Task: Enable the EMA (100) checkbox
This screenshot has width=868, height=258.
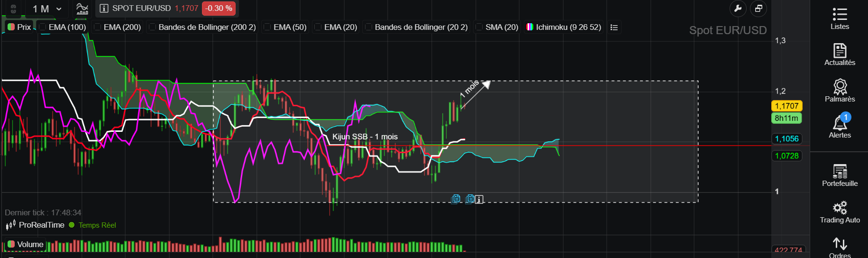Action: [43, 27]
